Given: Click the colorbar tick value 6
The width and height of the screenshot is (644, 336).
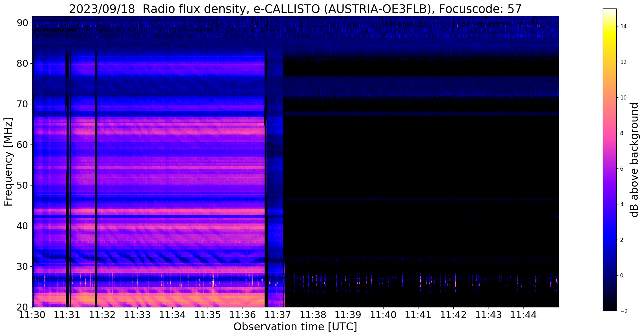Looking at the screenshot, I should click(x=621, y=169).
